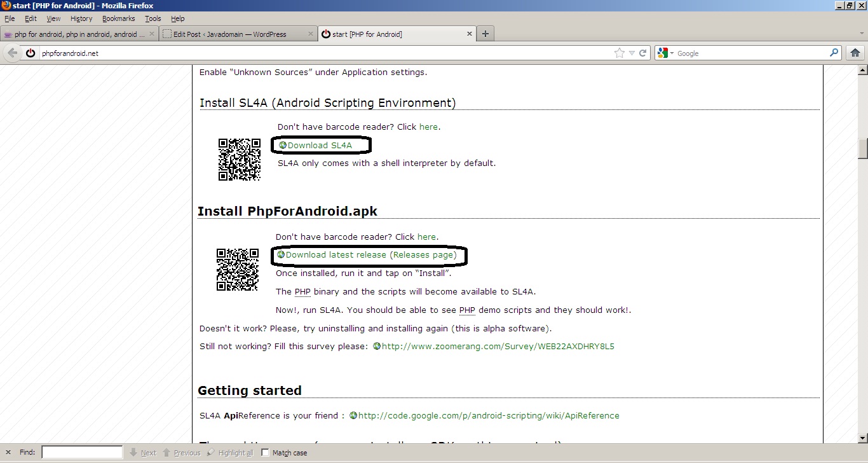Click Highlight all in the Find bar
The image size is (868, 463).
click(229, 452)
